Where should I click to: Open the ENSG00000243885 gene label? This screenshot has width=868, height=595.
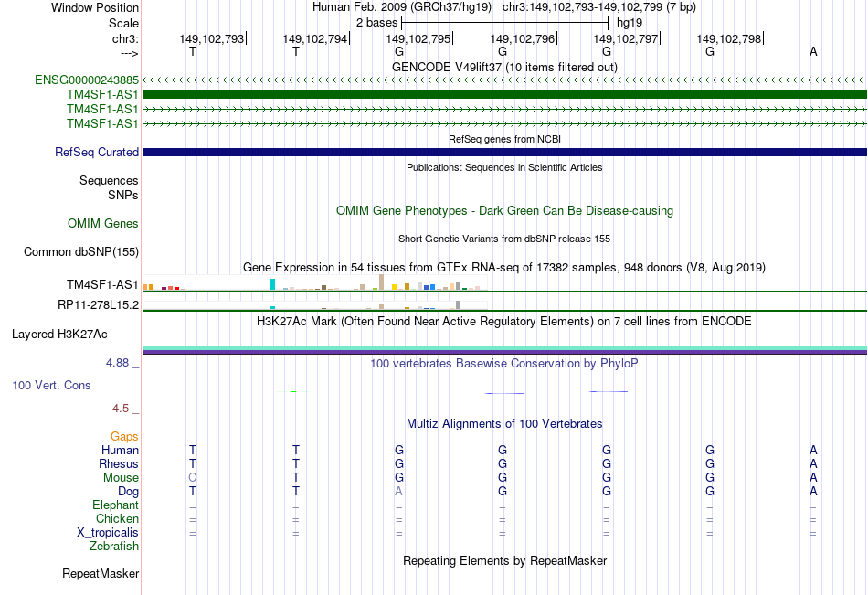[x=87, y=80]
